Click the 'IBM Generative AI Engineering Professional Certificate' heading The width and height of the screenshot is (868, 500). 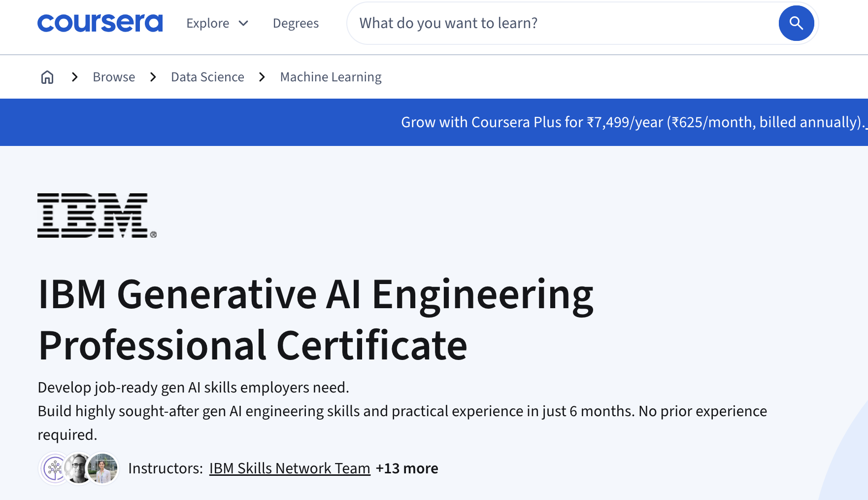[x=316, y=320]
